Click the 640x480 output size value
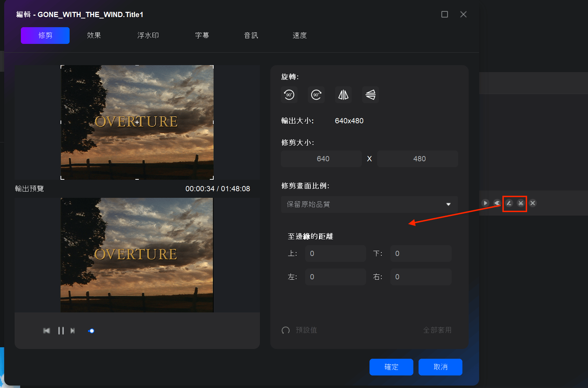Image resolution: width=588 pixels, height=388 pixels. (349, 121)
